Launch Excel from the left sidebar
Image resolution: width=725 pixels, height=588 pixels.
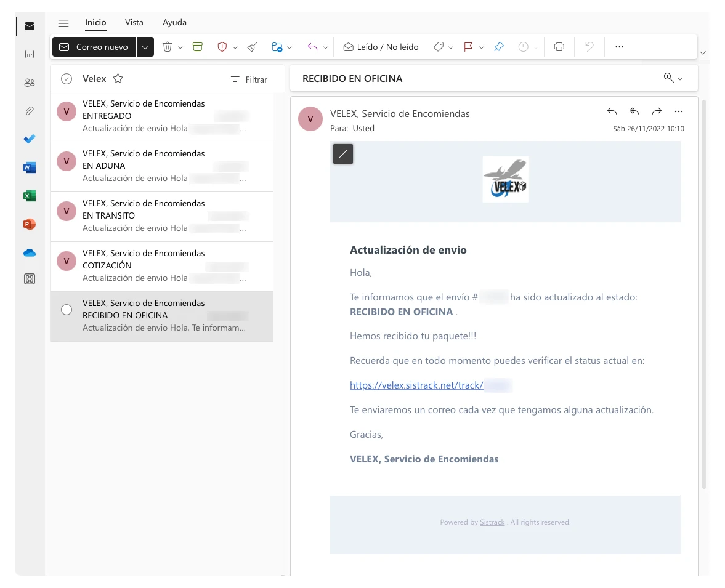pos(30,196)
